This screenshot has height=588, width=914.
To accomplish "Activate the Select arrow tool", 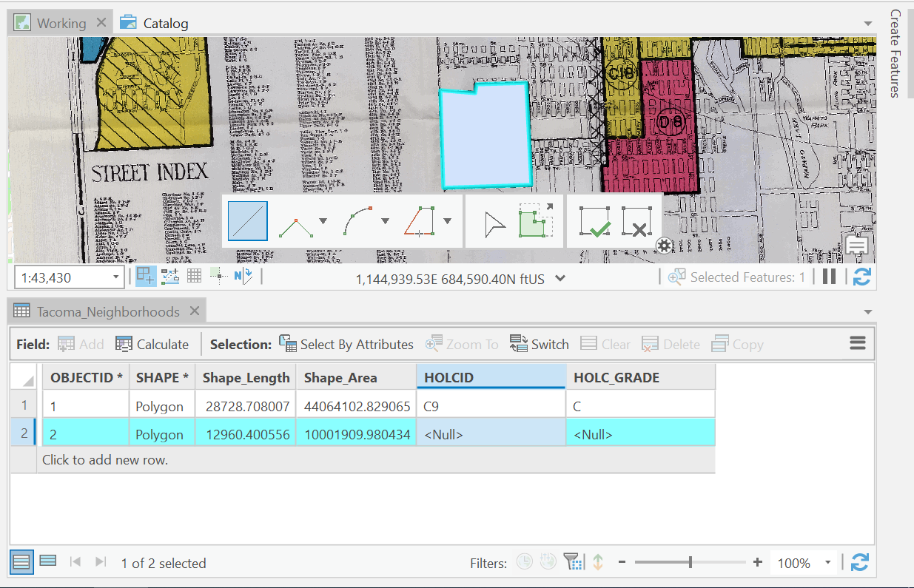I will [x=494, y=223].
